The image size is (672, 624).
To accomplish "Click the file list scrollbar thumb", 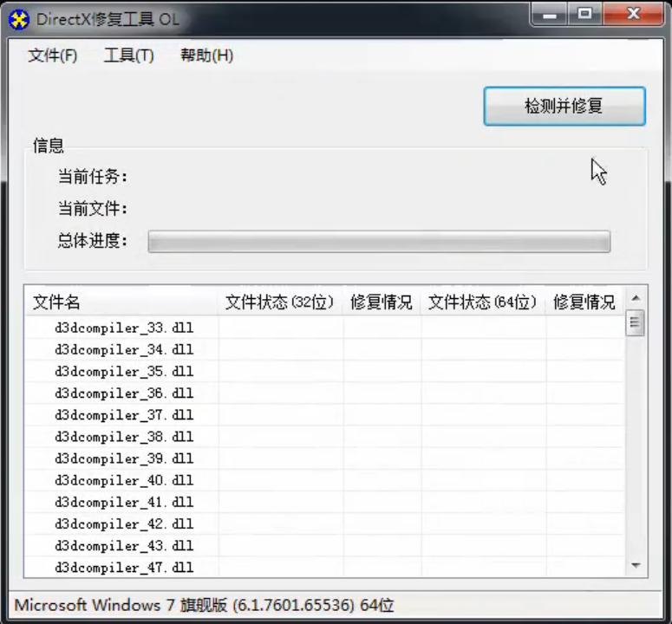I will 636,324.
